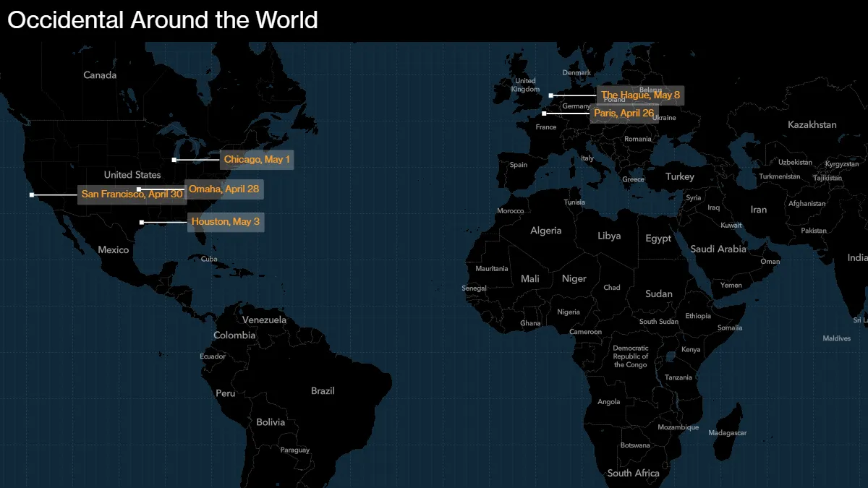The width and height of the screenshot is (868, 488).
Task: Click the Ecuador map label
Action: pyautogui.click(x=213, y=356)
